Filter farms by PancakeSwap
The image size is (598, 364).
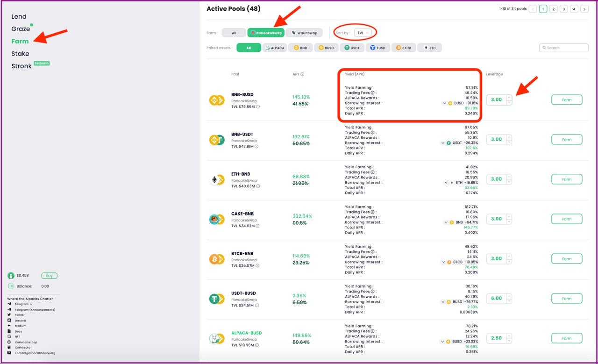(266, 33)
